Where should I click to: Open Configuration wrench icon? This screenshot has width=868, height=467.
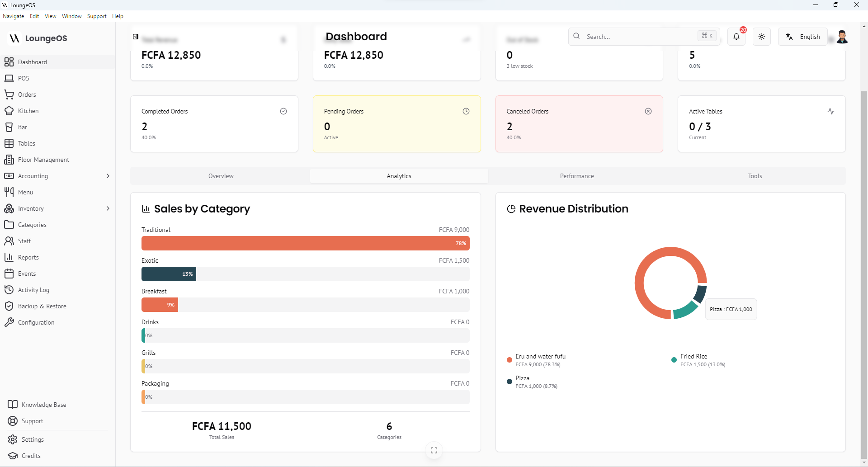pyautogui.click(x=9, y=322)
